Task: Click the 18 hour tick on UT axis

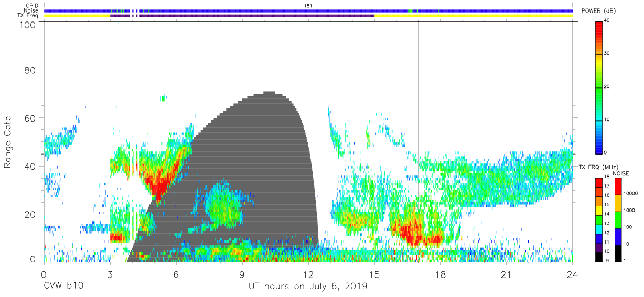Action: pyautogui.click(x=441, y=275)
